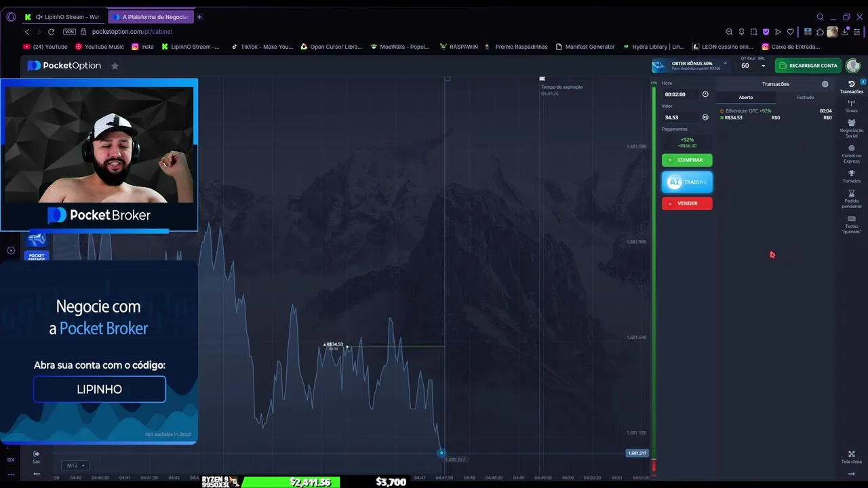Click the PocketOption logo
Screen dimensions: 868x488
click(x=64, y=66)
